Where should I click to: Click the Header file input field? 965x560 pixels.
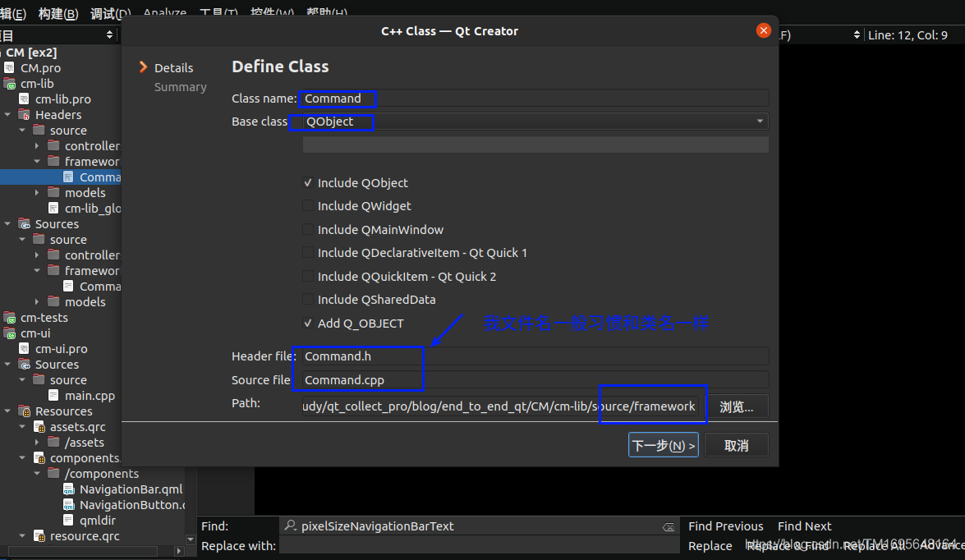coord(535,356)
